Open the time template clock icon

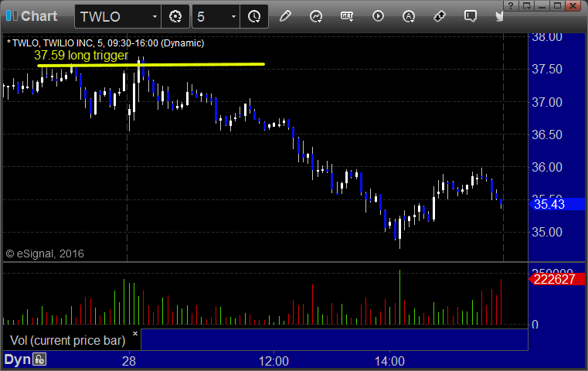coord(254,16)
